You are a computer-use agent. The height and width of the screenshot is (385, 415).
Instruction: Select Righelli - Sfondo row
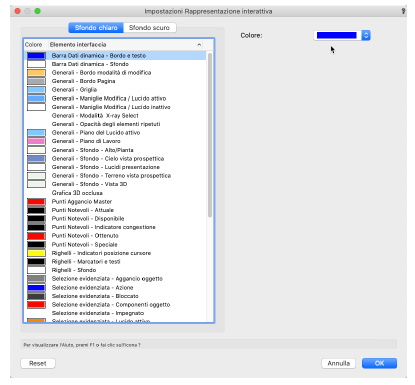(115, 270)
